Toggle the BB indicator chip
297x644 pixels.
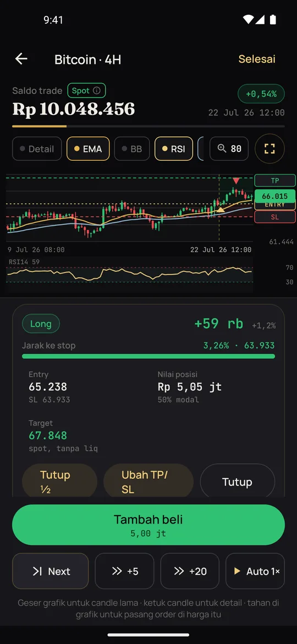pyautogui.click(x=131, y=149)
